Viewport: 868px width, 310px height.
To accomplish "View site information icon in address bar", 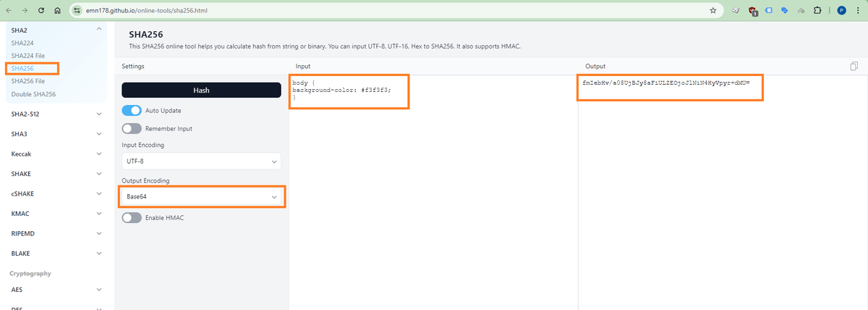I will pos(77,11).
